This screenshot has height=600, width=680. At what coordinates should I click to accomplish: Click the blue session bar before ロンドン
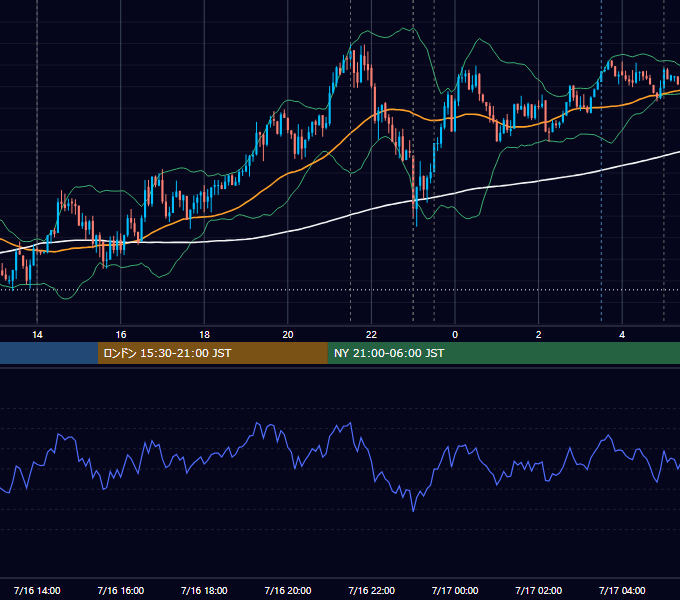pyautogui.click(x=49, y=353)
